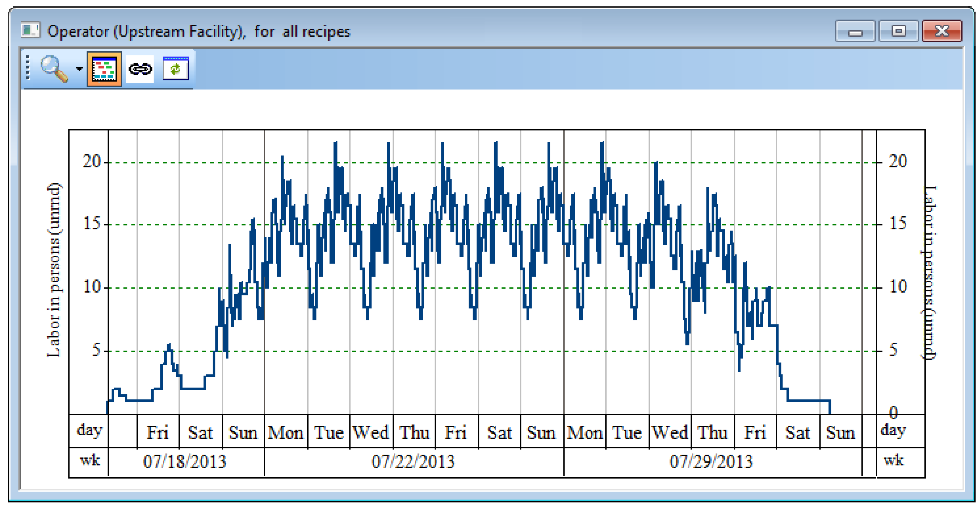Click the 07/22/2013 week cell
Screen dimensions: 980x511
413,462
